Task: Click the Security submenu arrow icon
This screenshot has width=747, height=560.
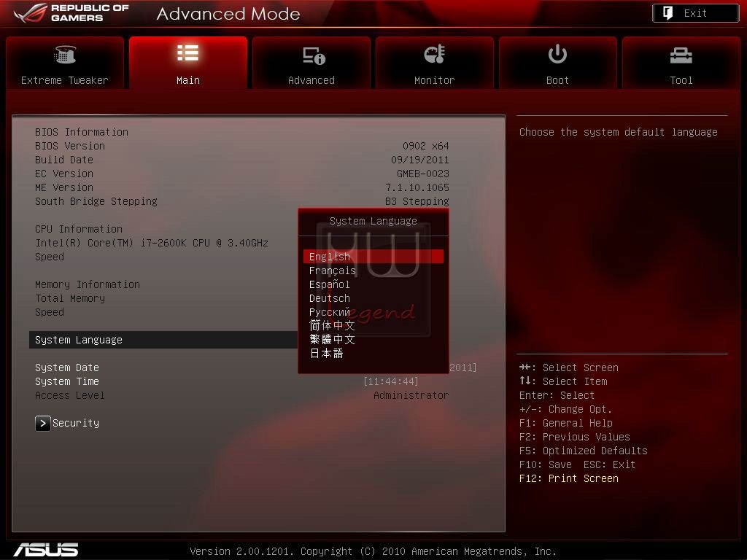Action: (42, 423)
